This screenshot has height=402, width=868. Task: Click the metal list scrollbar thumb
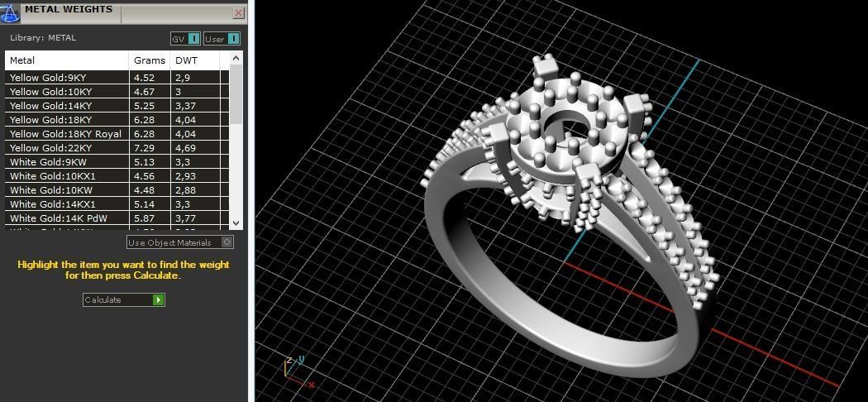click(x=236, y=94)
